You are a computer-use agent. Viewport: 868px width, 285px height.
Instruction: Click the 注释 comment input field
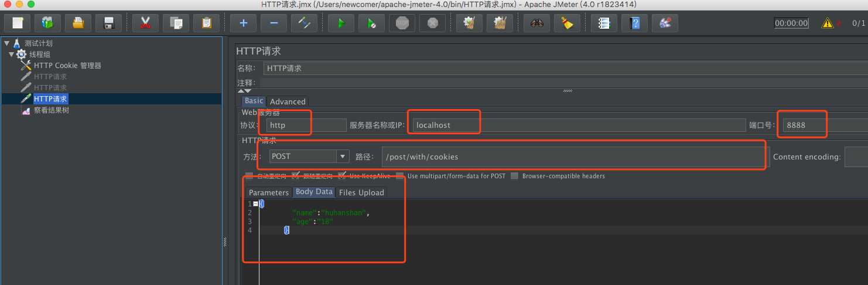click(563, 83)
